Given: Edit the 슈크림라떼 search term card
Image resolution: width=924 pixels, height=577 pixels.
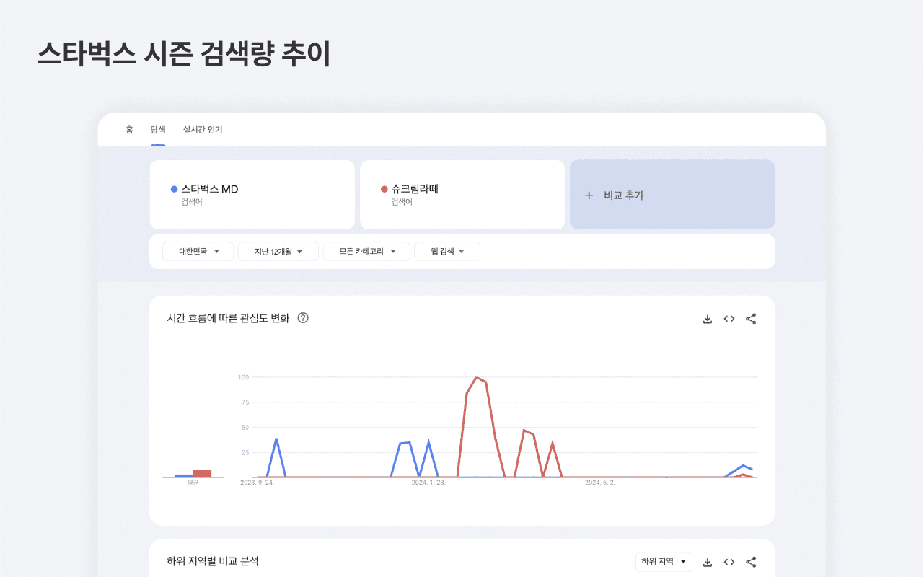Looking at the screenshot, I should pyautogui.click(x=462, y=195).
